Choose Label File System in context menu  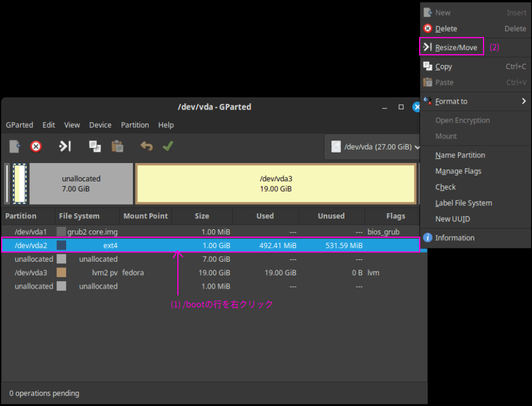(x=476, y=203)
